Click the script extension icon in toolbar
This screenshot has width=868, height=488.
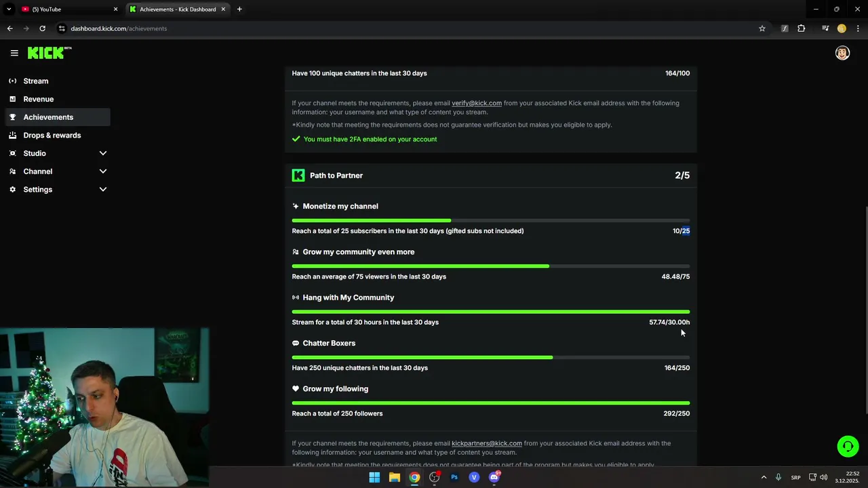click(x=785, y=28)
